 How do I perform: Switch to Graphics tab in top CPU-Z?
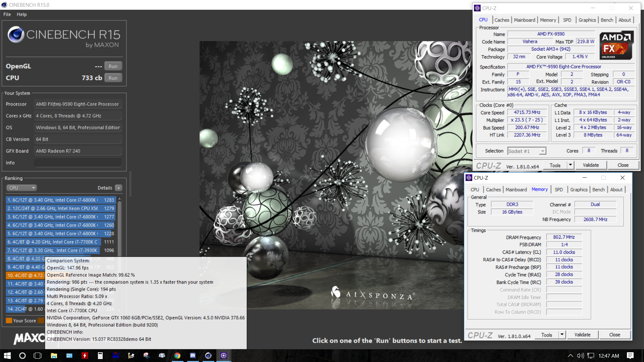pos(587,20)
